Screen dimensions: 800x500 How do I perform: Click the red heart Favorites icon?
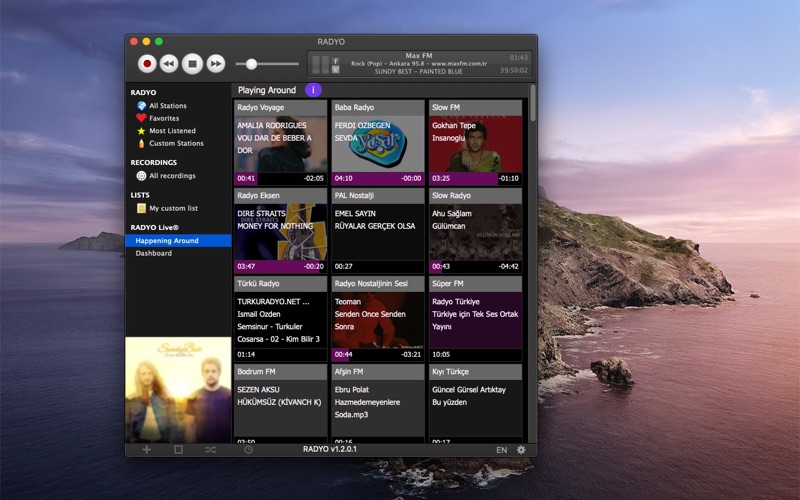pyautogui.click(x=141, y=118)
